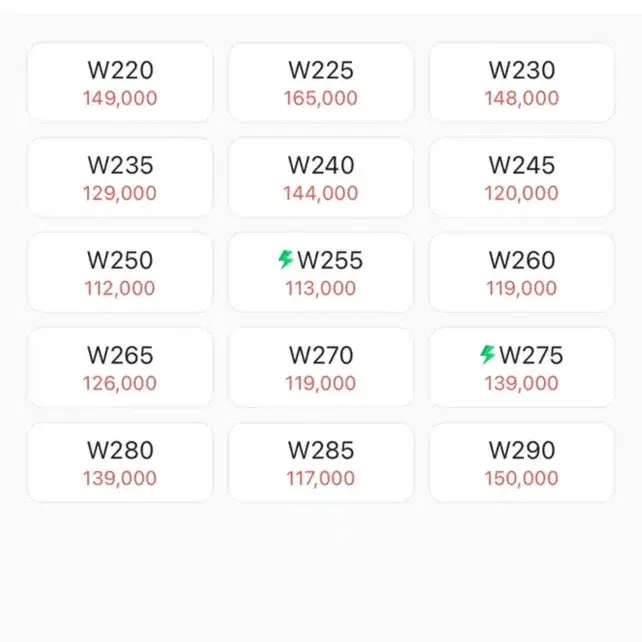This screenshot has width=642, height=642.
Task: Pick the W275 size label
Action: tap(531, 355)
